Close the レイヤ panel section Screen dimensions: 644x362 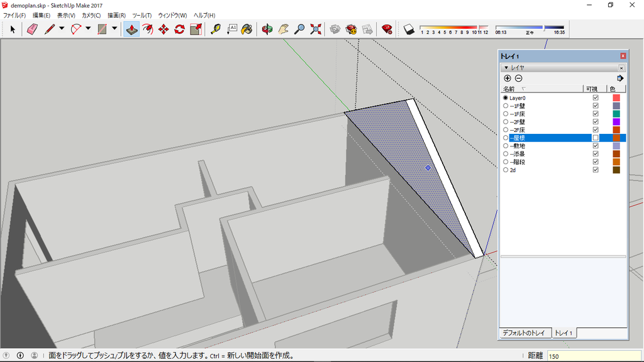pos(621,68)
